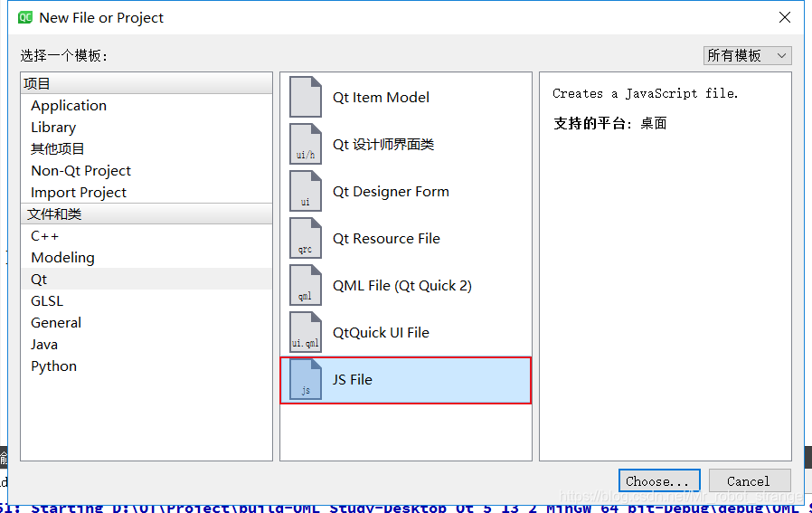Click the qml QML File icon
Screen dimensions: 812x513
point(306,286)
